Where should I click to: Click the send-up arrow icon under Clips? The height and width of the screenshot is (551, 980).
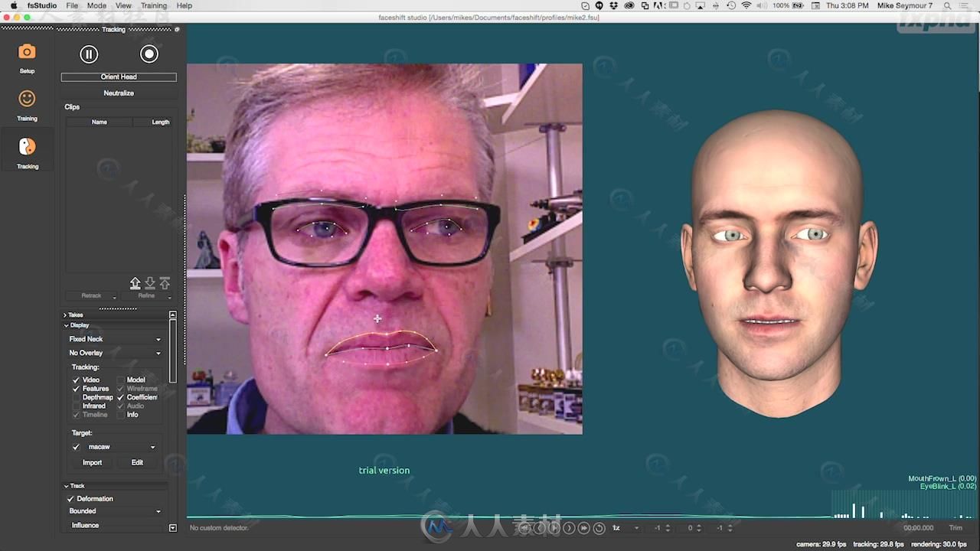(165, 283)
